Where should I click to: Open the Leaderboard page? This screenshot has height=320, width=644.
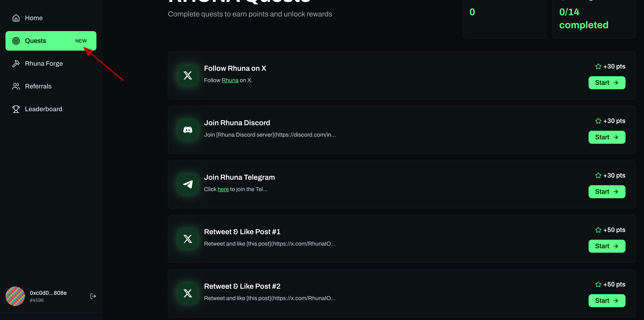click(x=43, y=109)
